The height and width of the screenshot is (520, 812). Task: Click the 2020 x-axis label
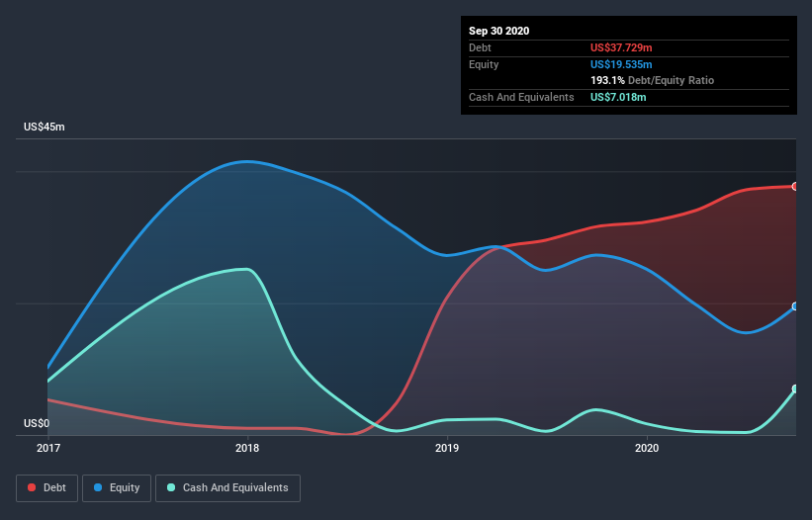tap(647, 448)
